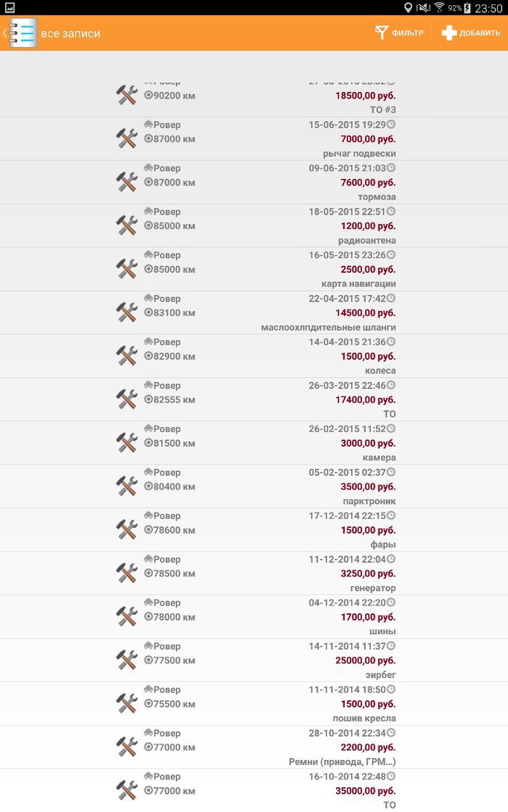Tap repair icon on 'радиоантена' row
This screenshot has width=508, height=812.
127,225
